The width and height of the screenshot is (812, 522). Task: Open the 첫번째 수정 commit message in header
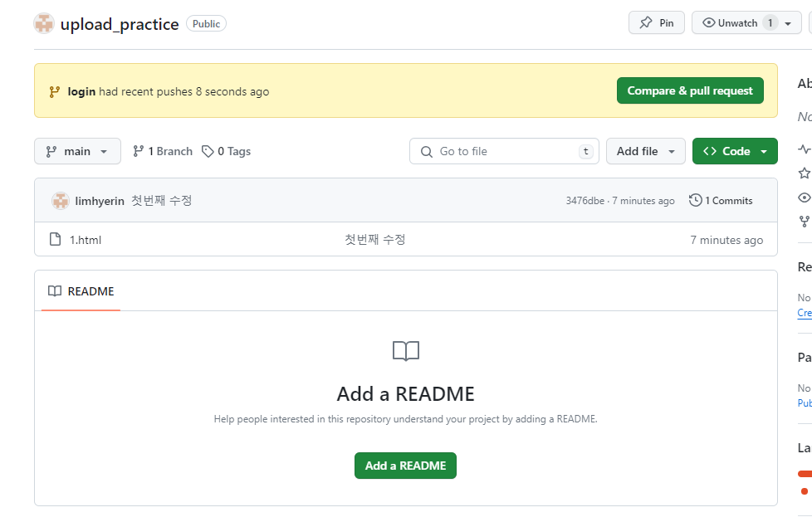click(x=162, y=200)
